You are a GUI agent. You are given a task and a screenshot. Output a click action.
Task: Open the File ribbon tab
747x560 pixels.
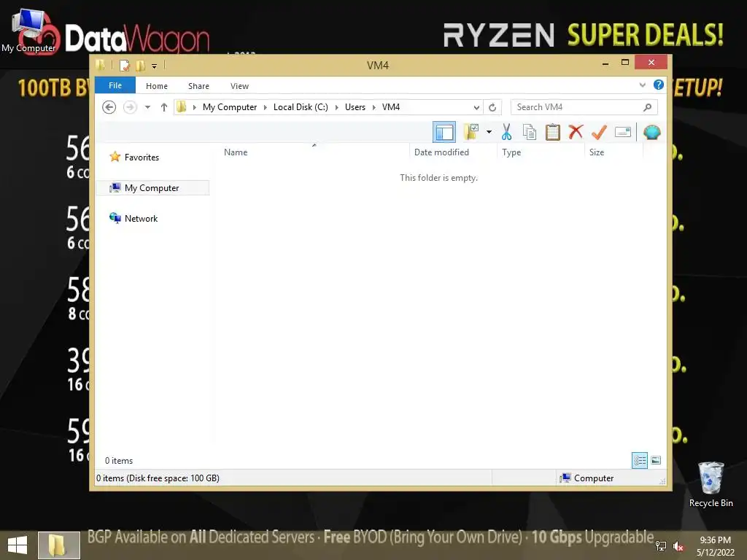point(115,86)
